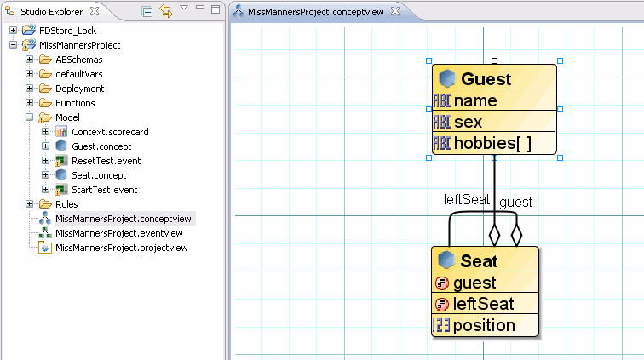Expand the Functions folder

pyautogui.click(x=29, y=103)
